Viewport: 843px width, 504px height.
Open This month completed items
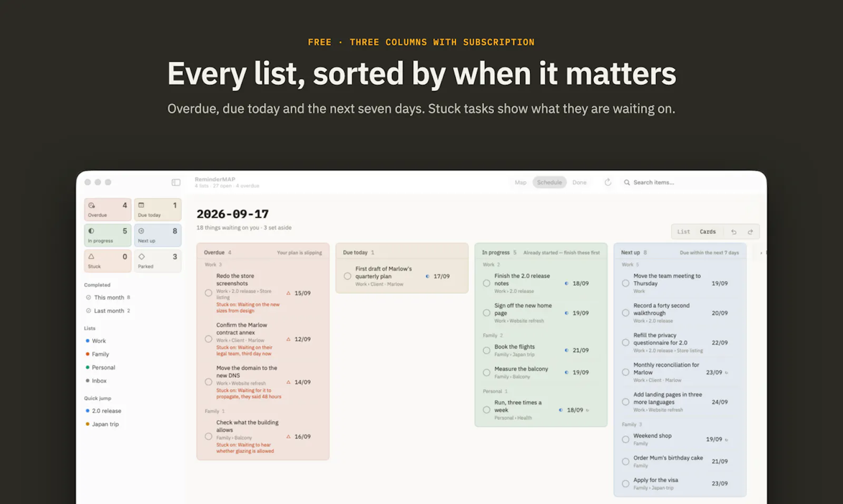pyautogui.click(x=108, y=298)
